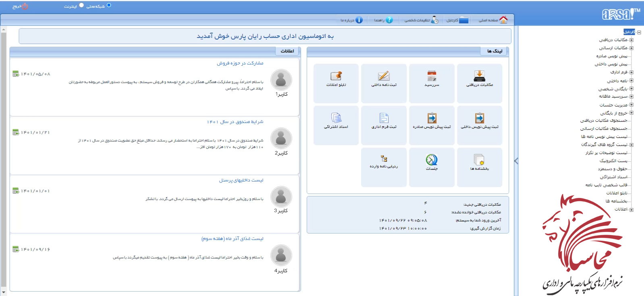Expand خروج از بایگانی tree node
The height and width of the screenshot is (296, 644).
tap(632, 113)
